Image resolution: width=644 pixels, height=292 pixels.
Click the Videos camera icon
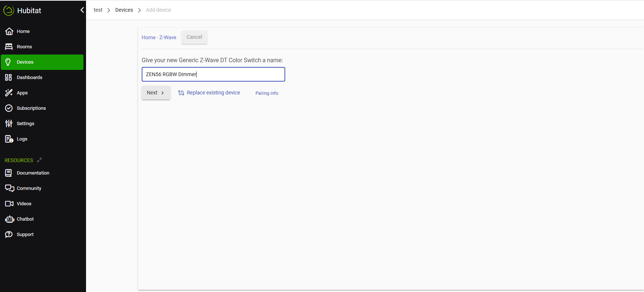click(9, 204)
